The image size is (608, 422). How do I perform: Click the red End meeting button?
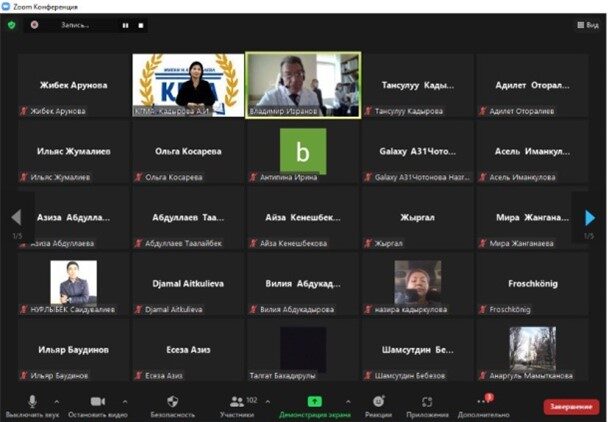point(571,406)
